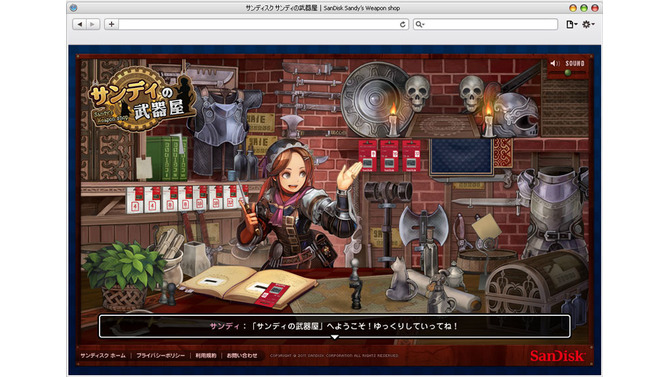Add a bookmark with the plus button
This screenshot has width=670, height=377.
112,24
